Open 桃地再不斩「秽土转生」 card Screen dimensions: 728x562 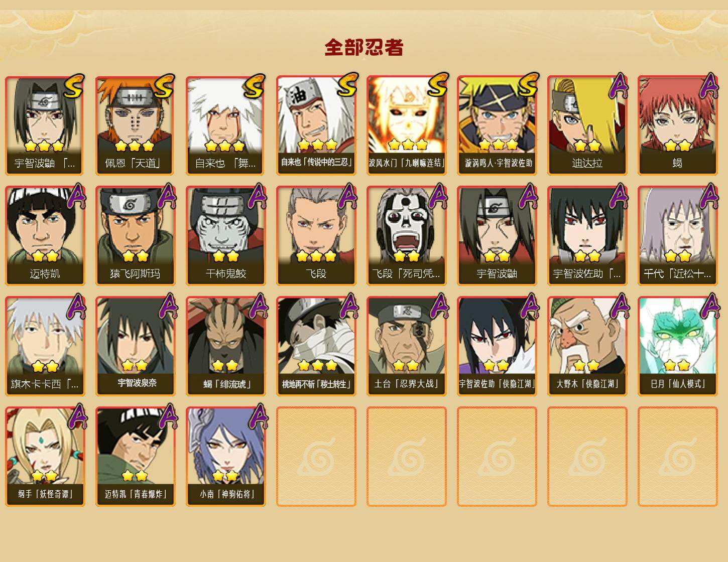pos(316,346)
